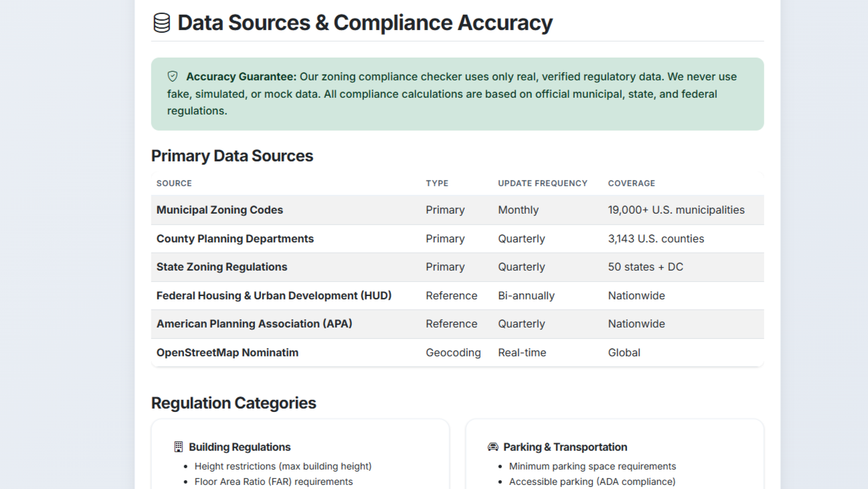
Task: Click the shield icon in the Accuracy Guarantee box
Action: pos(173,76)
